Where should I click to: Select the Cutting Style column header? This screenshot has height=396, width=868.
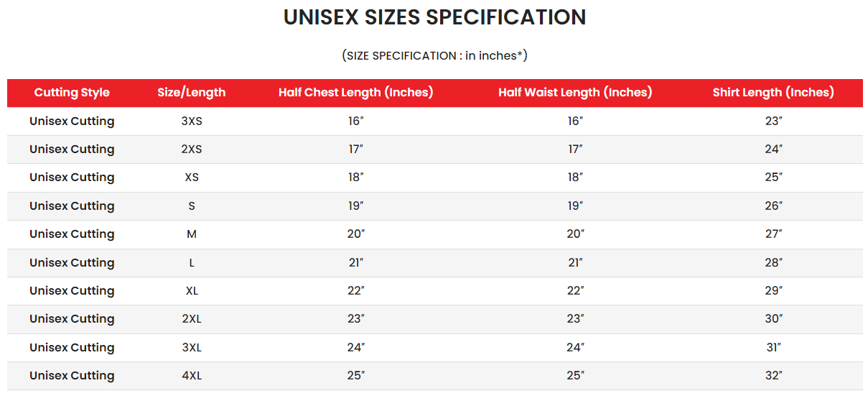click(72, 93)
